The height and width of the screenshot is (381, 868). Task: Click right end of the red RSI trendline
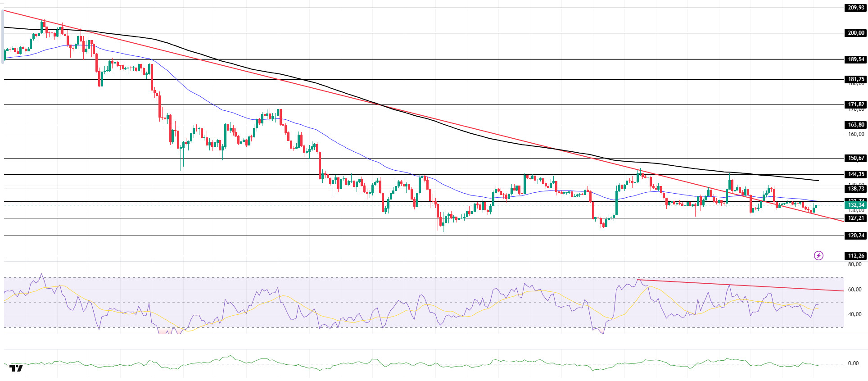843,291
